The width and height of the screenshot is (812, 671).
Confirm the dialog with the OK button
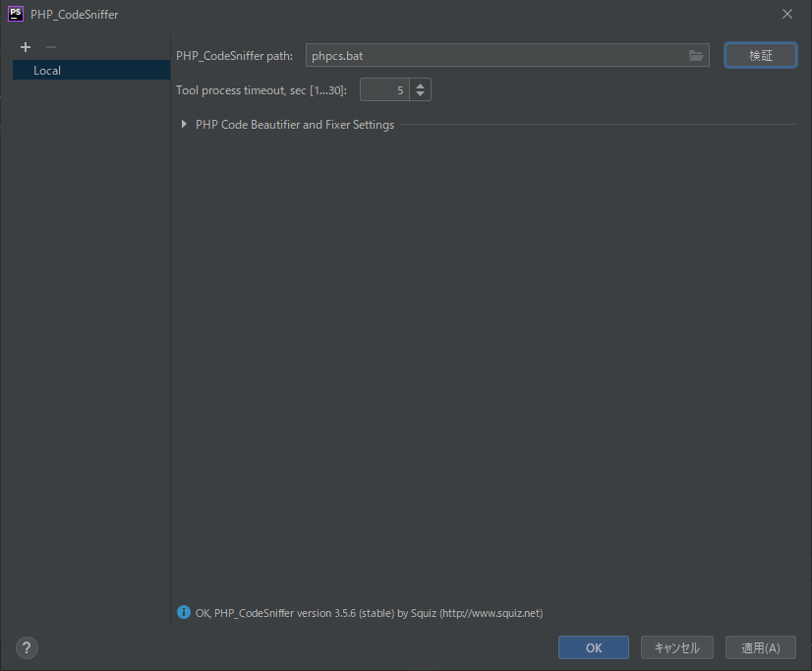point(594,647)
